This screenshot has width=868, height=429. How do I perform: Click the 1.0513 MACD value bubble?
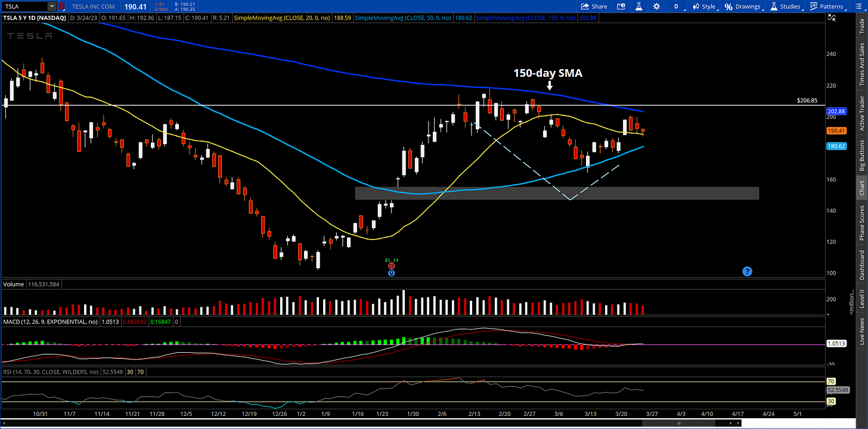[x=836, y=343]
